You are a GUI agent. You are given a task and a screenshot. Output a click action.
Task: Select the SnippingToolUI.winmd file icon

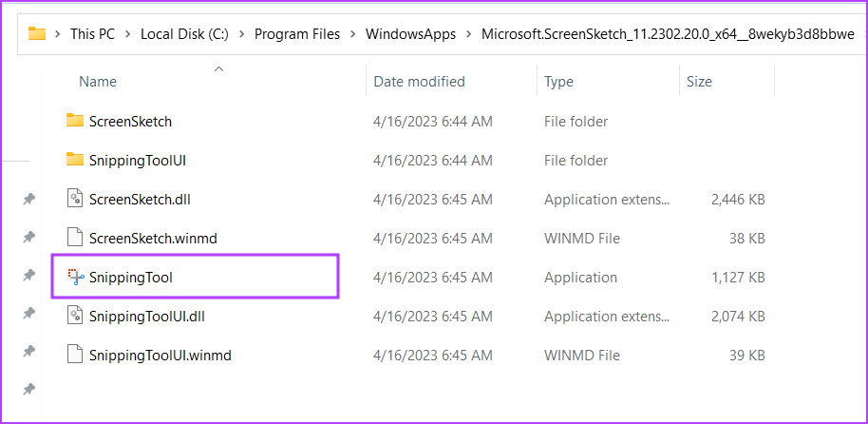75,355
